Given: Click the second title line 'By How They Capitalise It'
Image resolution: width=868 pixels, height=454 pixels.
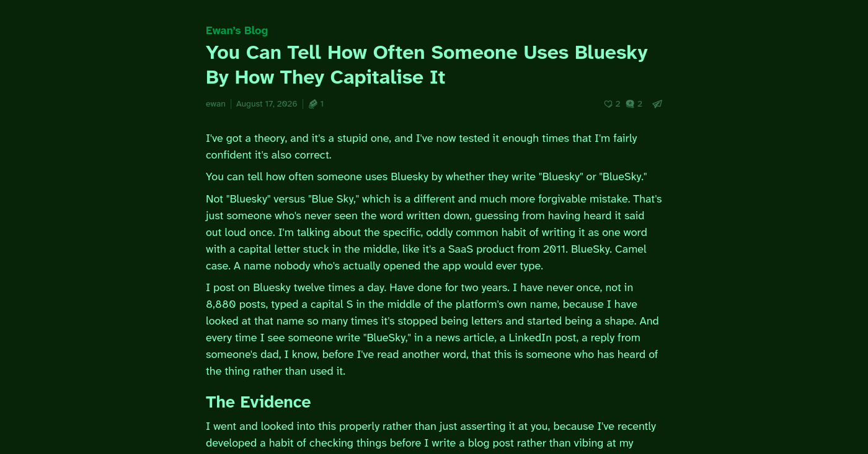Looking at the screenshot, I should [325, 77].
